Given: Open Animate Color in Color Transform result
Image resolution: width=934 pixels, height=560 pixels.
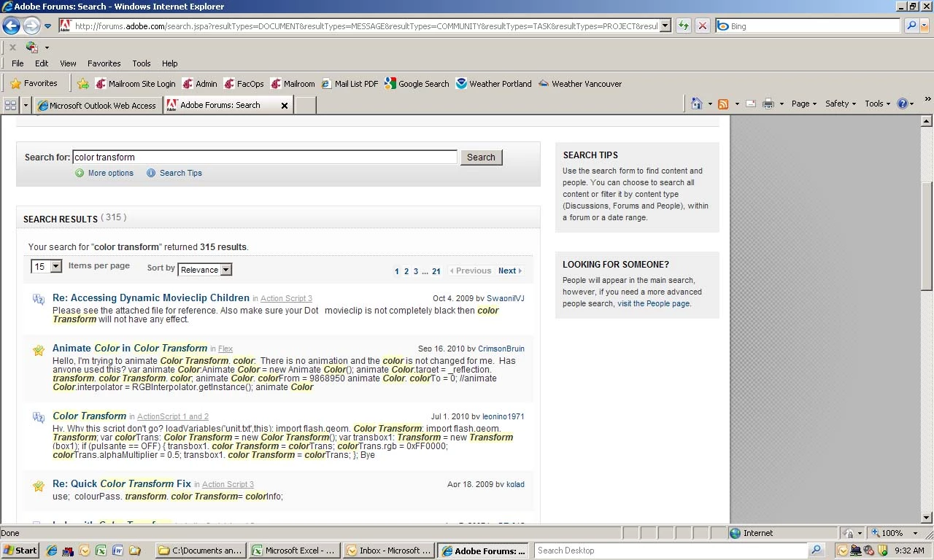Looking at the screenshot, I should coord(130,348).
